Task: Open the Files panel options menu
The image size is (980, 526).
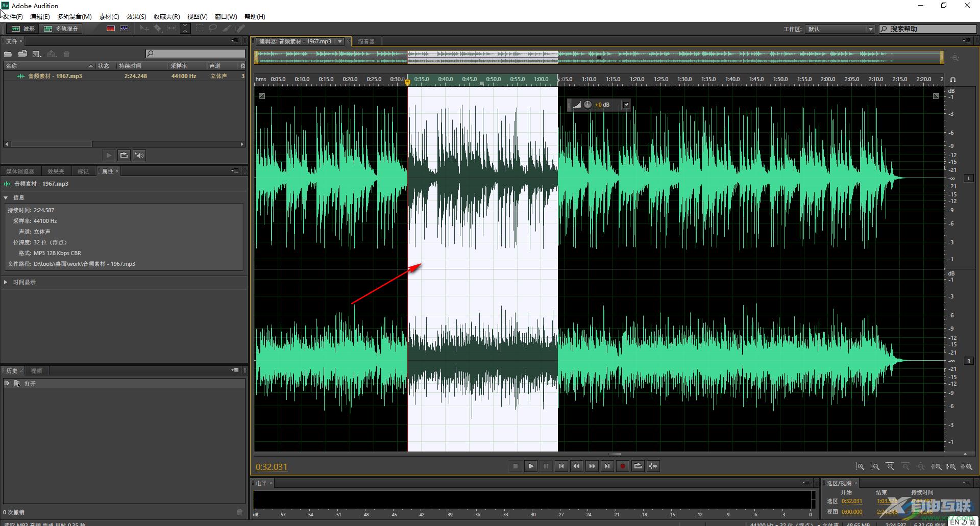Action: (x=235, y=41)
